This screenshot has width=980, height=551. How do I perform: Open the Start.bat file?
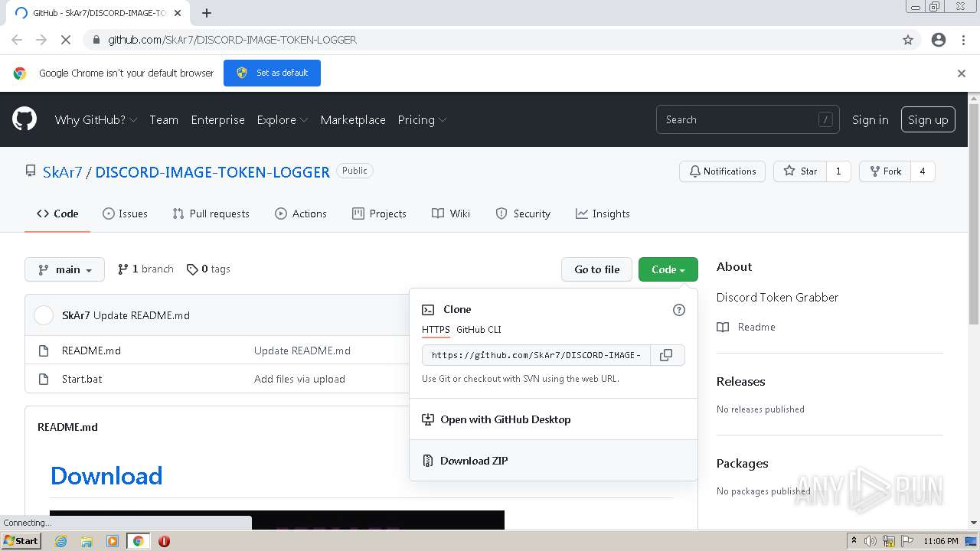(82, 379)
